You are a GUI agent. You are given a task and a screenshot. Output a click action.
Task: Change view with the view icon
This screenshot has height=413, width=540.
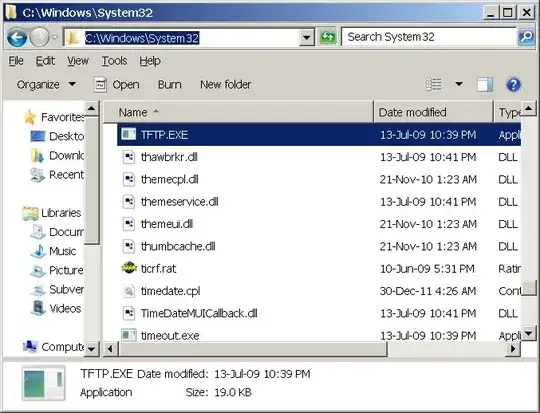pyautogui.click(x=433, y=84)
